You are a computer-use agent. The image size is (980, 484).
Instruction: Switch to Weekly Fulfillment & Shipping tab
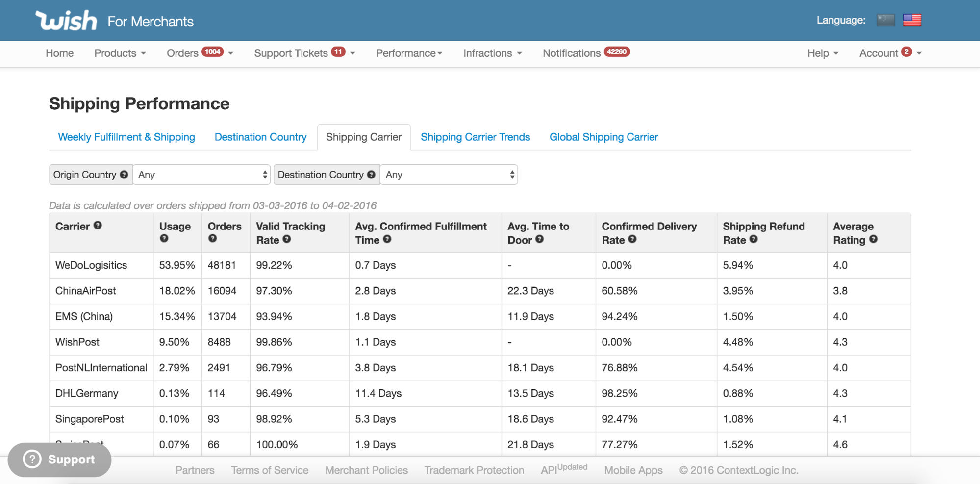[126, 137]
